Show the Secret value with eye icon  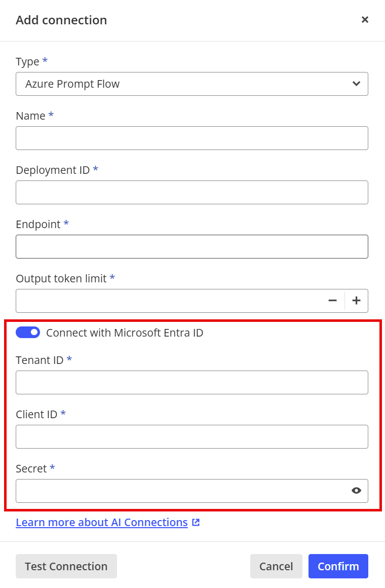click(x=356, y=491)
